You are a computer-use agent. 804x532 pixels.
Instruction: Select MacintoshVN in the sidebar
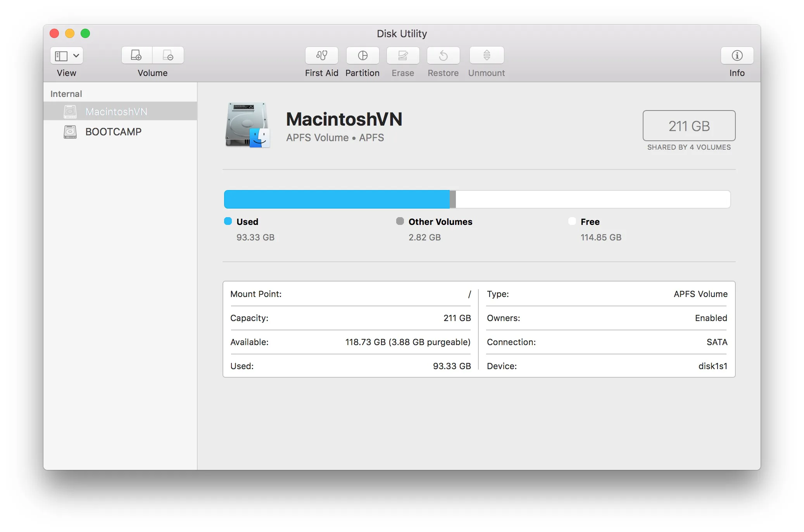pyautogui.click(x=120, y=111)
